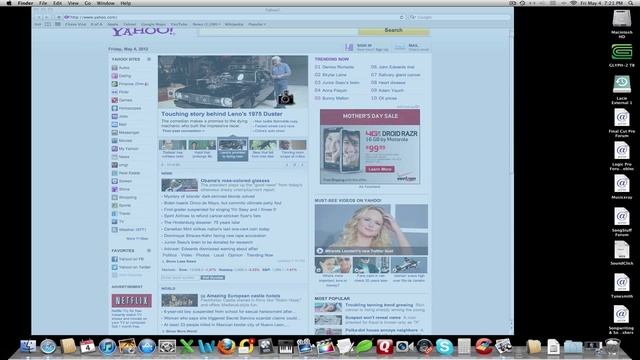640x360 pixels.
Task: Click the Netflix advertisement logo
Action: point(131,301)
